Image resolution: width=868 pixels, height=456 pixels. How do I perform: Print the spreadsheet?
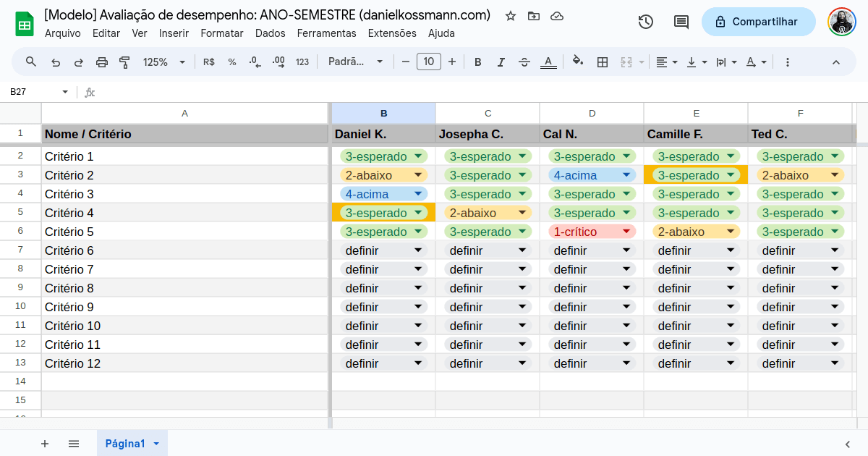point(102,62)
